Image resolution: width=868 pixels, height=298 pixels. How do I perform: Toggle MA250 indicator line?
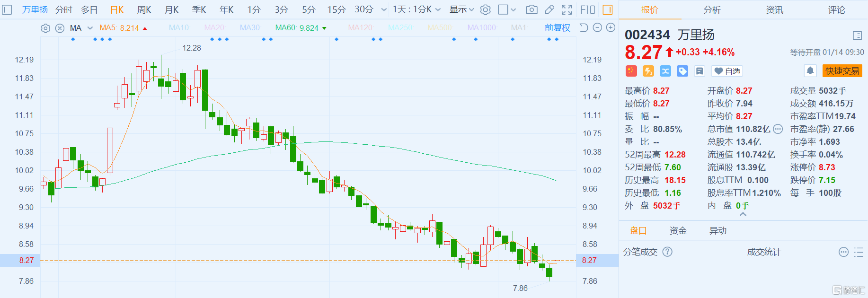[400, 28]
